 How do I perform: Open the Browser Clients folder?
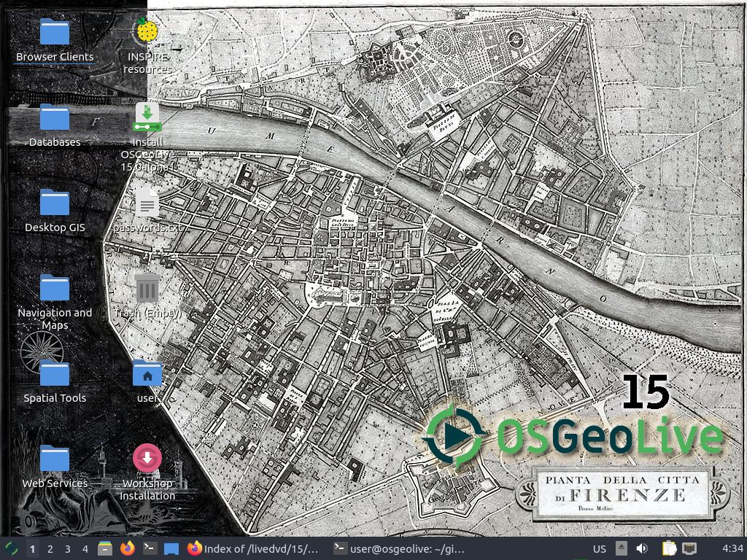(x=55, y=33)
